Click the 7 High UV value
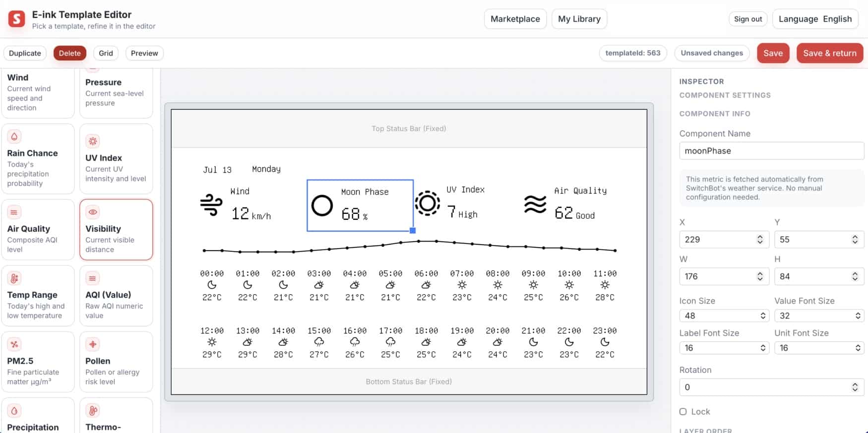Screen dimensions: 868x433 coord(462,212)
